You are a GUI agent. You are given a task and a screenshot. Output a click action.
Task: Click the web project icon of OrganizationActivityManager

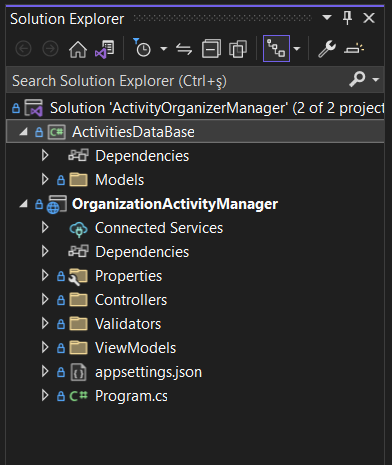point(56,204)
